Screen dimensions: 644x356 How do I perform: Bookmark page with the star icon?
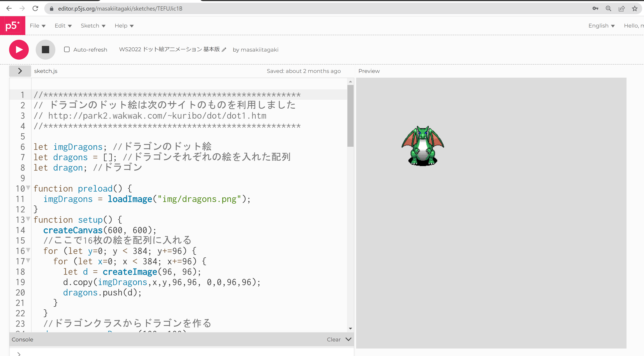[x=635, y=9]
